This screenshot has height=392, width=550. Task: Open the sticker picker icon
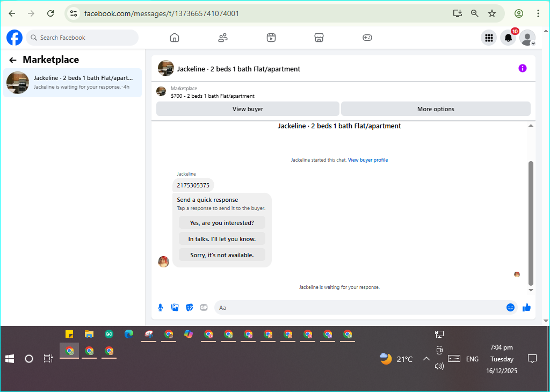tap(190, 308)
